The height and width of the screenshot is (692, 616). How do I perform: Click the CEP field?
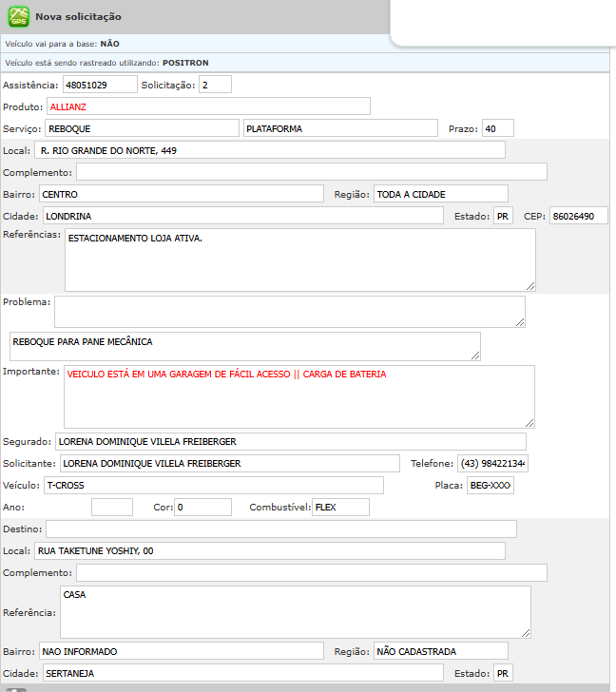pos(577,216)
